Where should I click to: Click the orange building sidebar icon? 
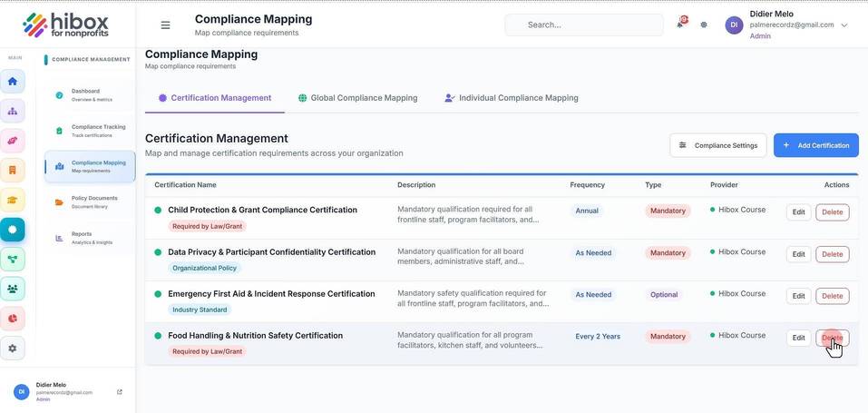click(13, 170)
